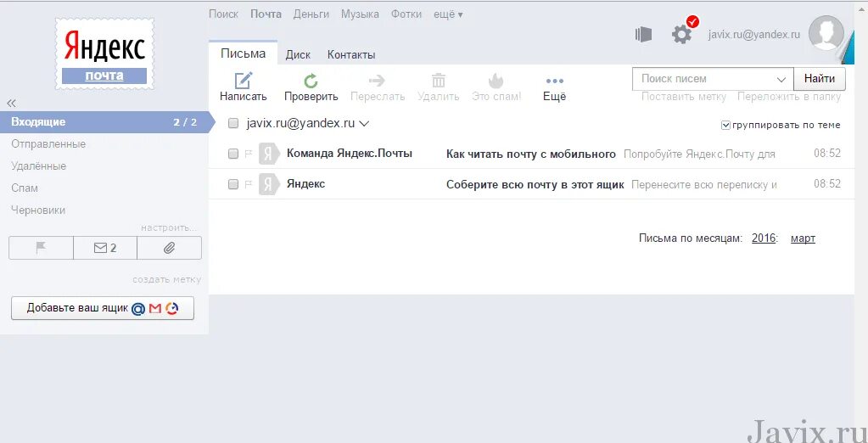Open the Черновики folder
The width and height of the screenshot is (868, 443).
pos(38,210)
